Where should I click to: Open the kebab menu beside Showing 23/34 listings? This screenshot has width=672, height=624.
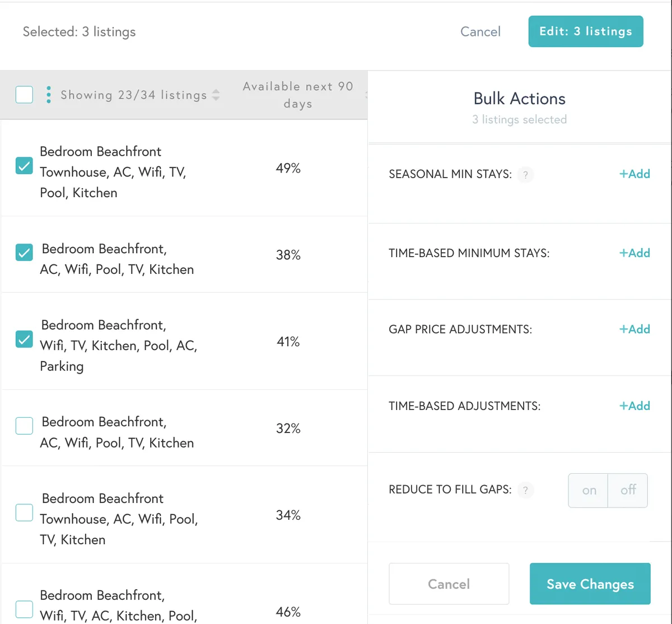coord(49,95)
